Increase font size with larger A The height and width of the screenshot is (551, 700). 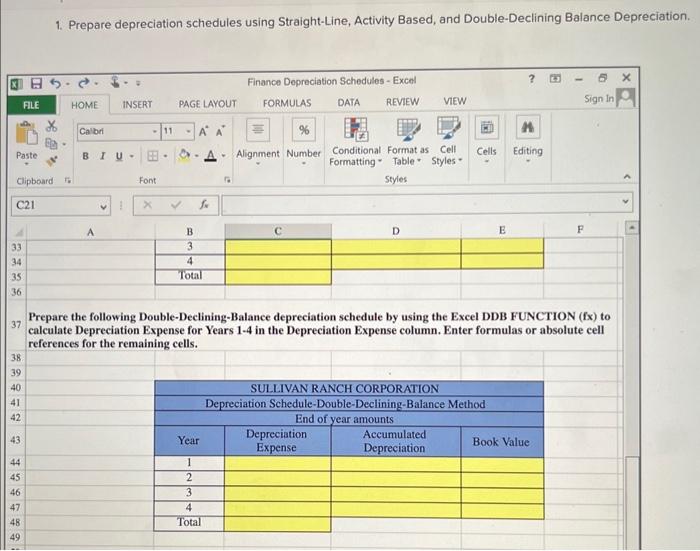[204, 131]
